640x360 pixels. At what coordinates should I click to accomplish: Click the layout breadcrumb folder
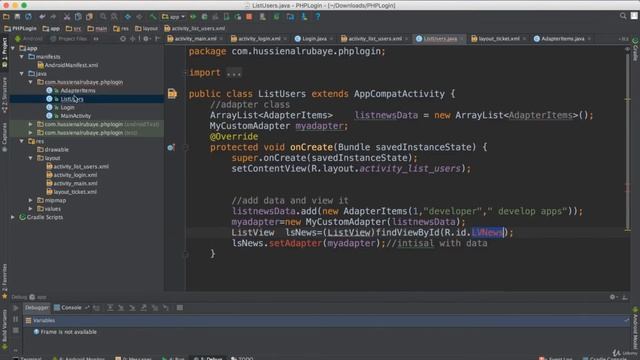[x=147, y=29]
